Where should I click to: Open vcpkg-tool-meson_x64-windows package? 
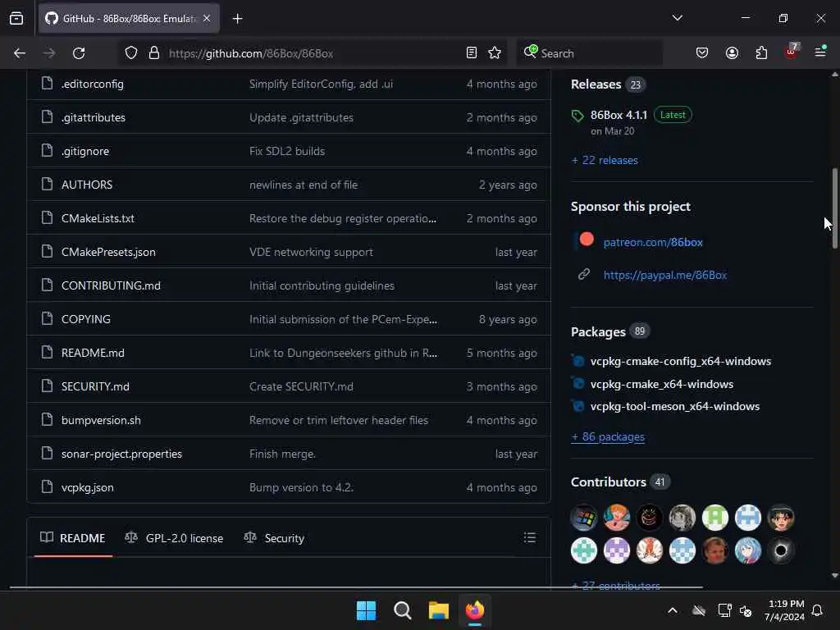(675, 406)
